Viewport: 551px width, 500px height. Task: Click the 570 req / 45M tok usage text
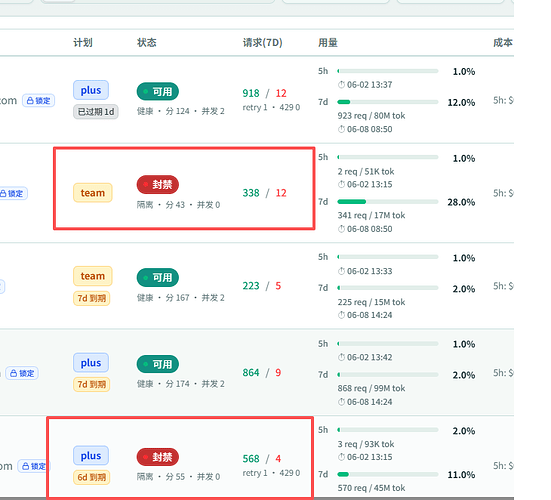tap(371, 488)
